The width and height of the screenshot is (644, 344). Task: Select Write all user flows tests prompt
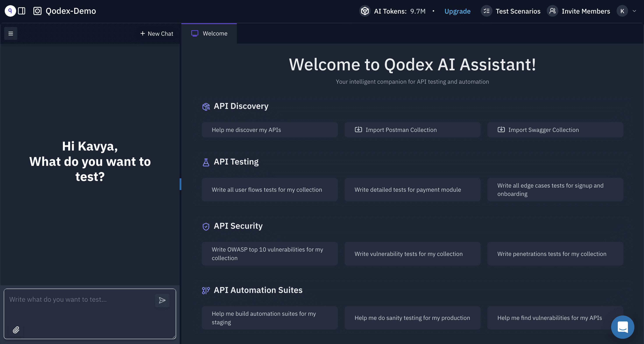tap(269, 190)
